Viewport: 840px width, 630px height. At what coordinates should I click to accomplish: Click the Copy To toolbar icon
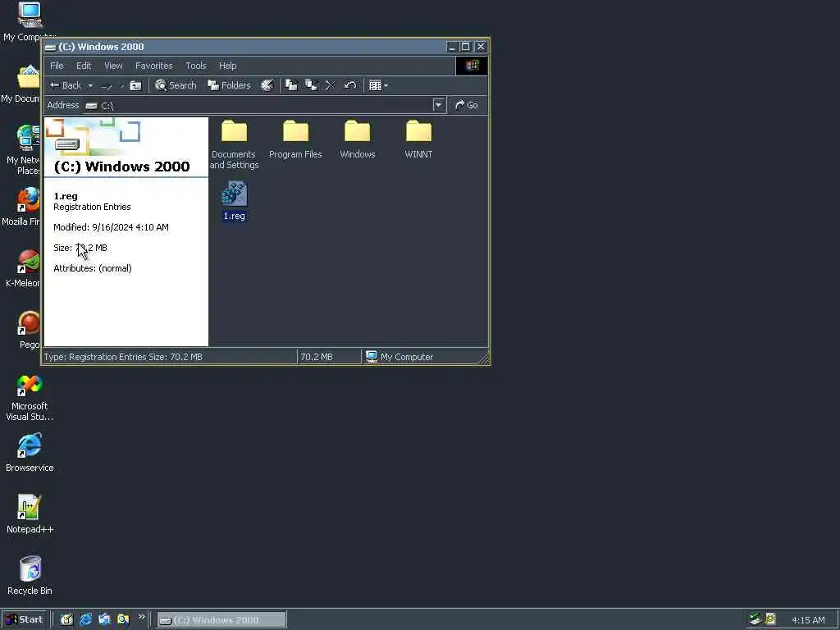point(311,85)
